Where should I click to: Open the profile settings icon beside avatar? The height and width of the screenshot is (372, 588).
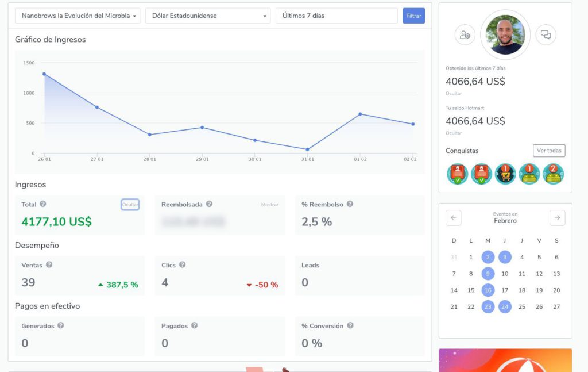click(465, 35)
